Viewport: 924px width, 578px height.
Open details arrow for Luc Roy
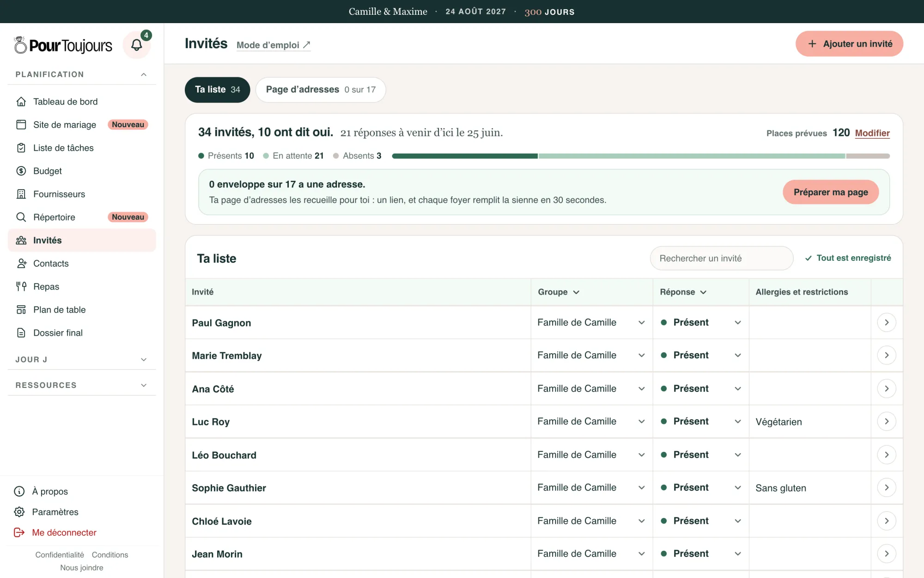pos(887,421)
